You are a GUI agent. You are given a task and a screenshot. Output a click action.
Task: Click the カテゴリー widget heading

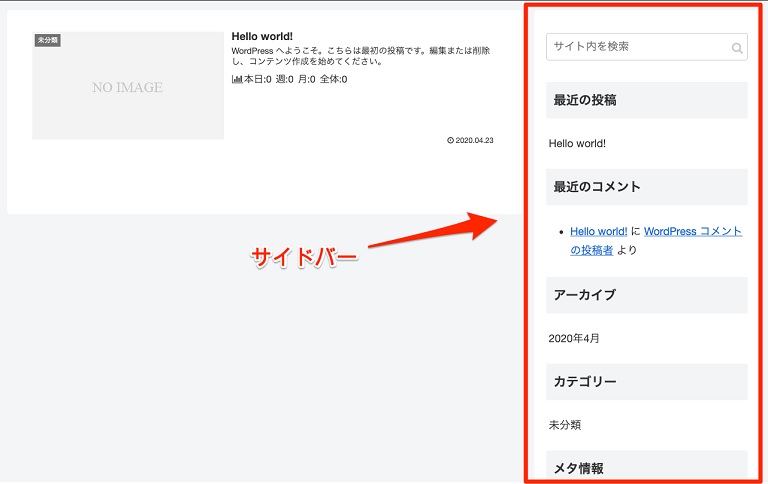coord(647,382)
